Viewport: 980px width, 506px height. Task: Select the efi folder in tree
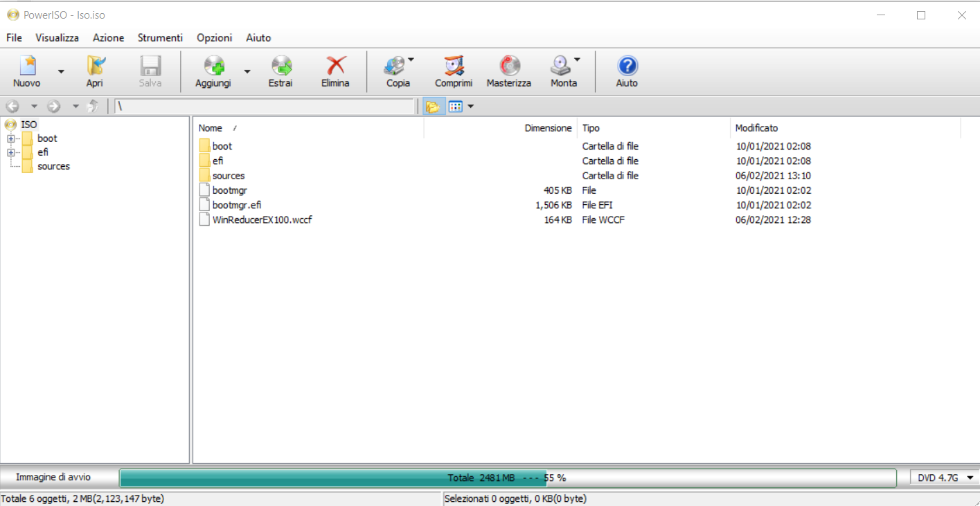[x=43, y=152]
